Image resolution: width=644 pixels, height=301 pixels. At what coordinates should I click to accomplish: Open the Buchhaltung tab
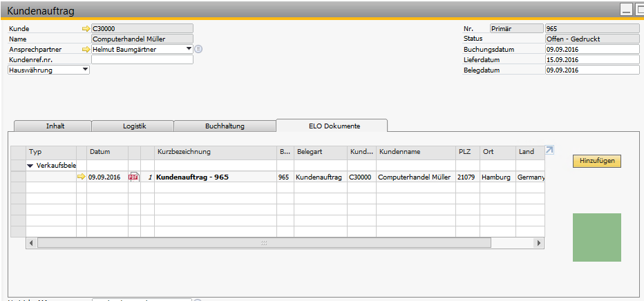click(225, 126)
